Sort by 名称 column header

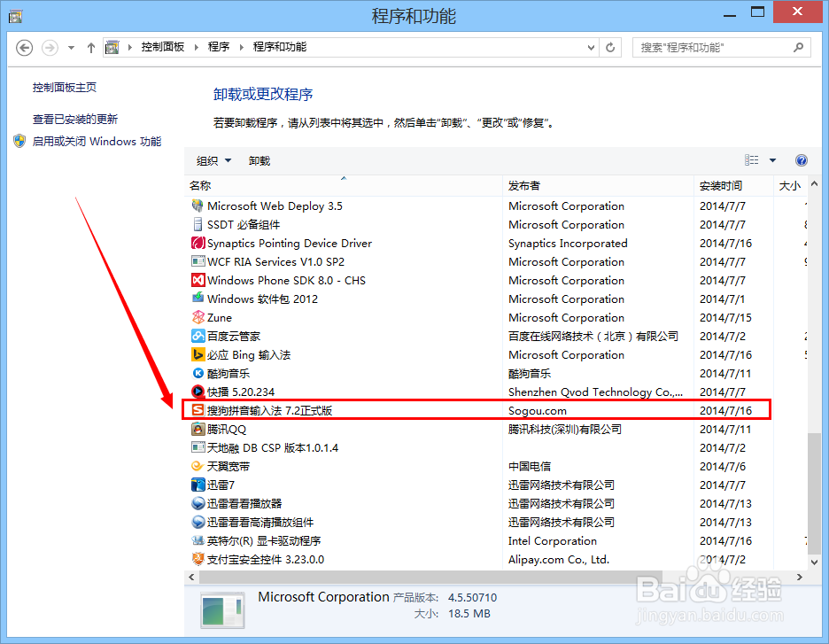tap(343, 186)
